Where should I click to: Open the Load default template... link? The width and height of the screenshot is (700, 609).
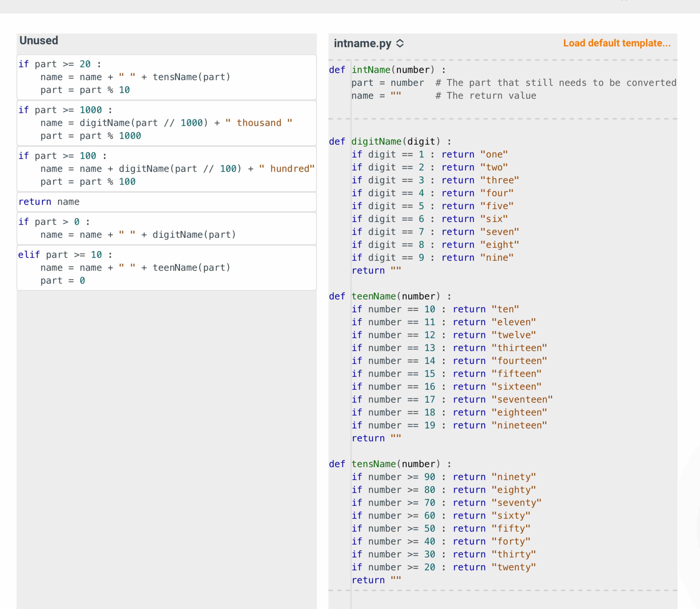point(616,43)
